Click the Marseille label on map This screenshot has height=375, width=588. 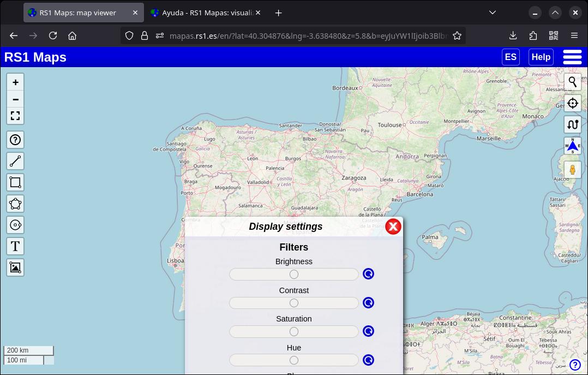489,139
